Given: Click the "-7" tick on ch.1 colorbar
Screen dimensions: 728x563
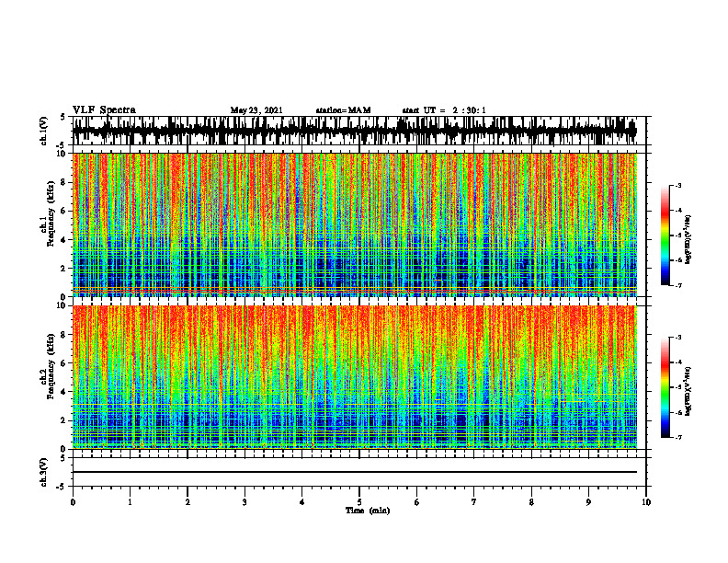Looking at the screenshot, I should click(x=678, y=285).
